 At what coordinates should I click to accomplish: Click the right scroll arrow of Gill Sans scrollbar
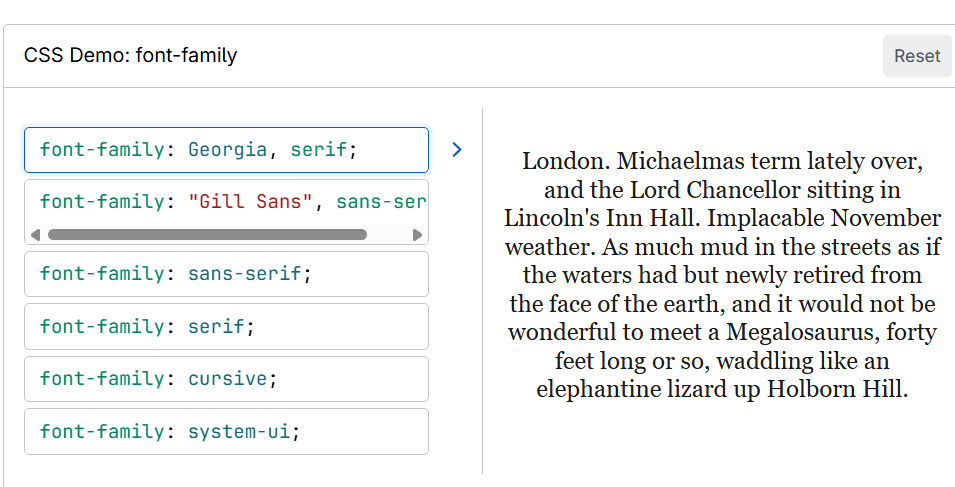coord(417,235)
